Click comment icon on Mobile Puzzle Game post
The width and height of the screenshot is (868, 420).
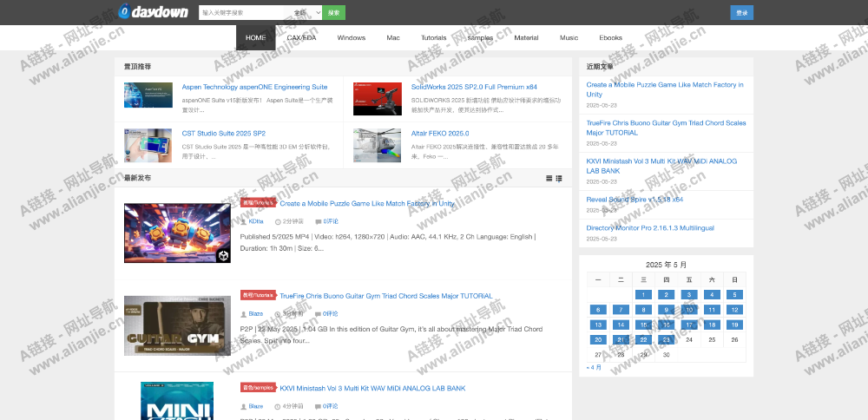coord(318,221)
